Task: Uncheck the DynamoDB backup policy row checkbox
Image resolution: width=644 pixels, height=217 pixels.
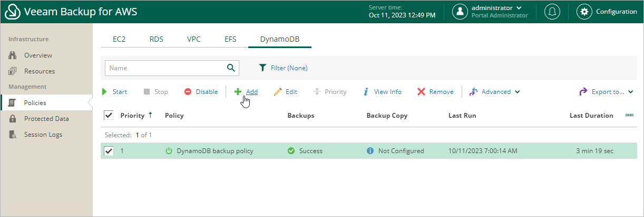Action: pyautogui.click(x=109, y=151)
